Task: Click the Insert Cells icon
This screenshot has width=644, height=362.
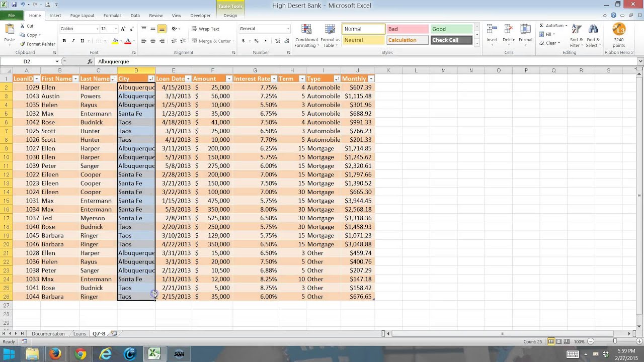Action: pos(492,30)
